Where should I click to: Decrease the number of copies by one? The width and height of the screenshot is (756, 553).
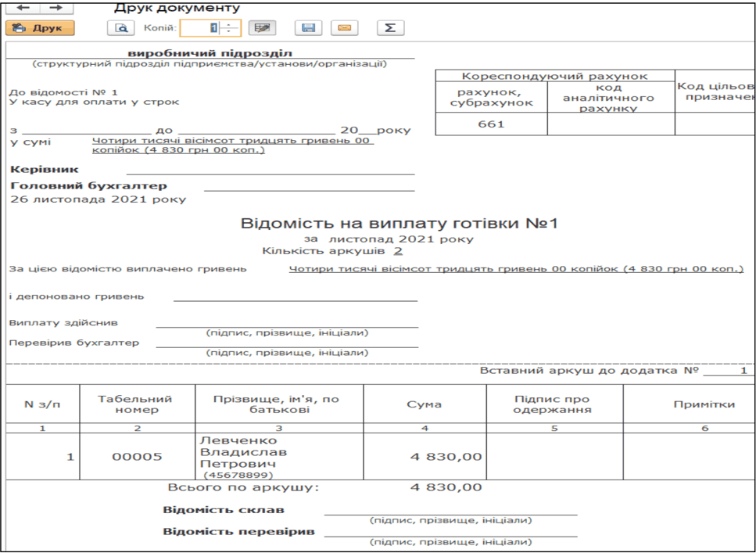point(230,32)
